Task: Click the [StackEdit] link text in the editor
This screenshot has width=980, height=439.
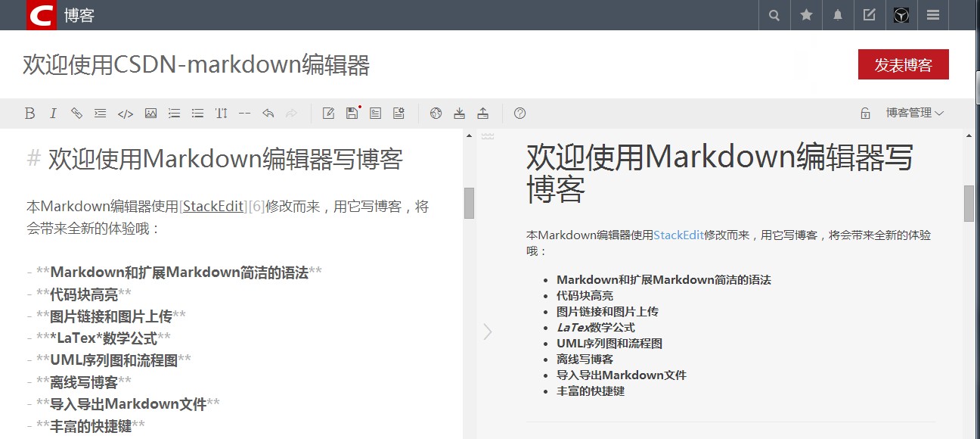Action: pyautogui.click(x=214, y=207)
